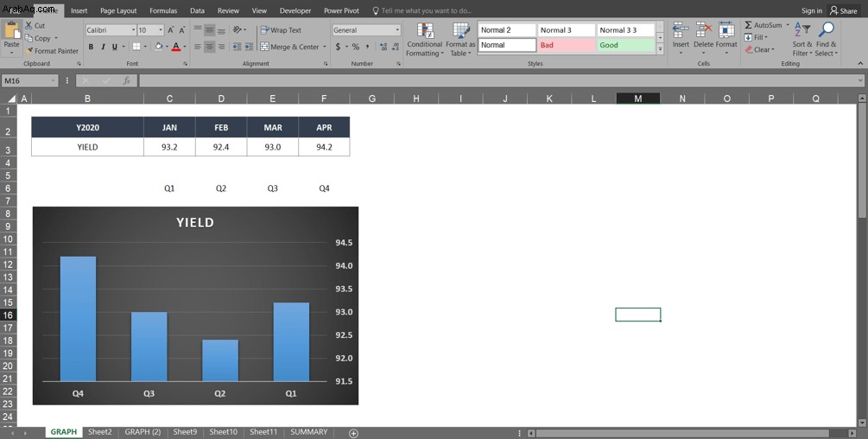868x439 pixels.
Task: Open the Borders icon
Action: click(x=136, y=47)
